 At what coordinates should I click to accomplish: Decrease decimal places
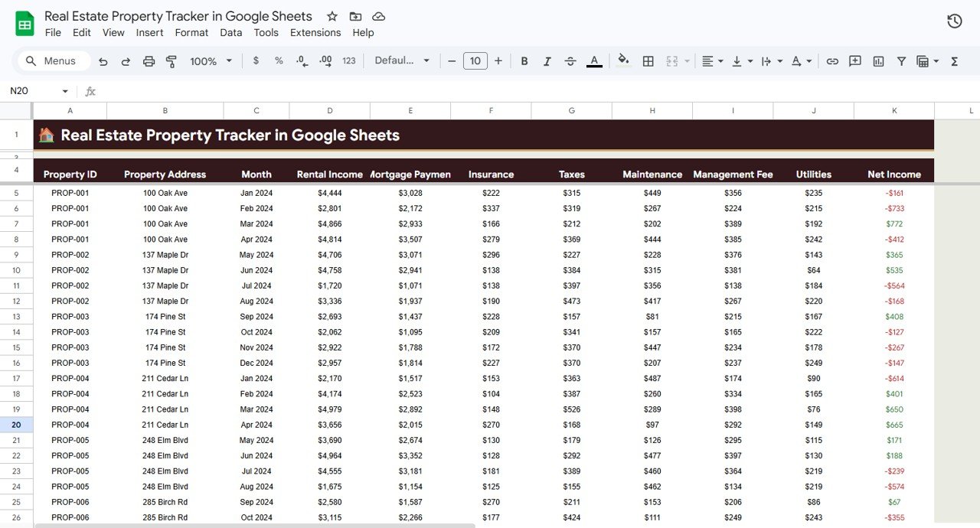pos(302,61)
